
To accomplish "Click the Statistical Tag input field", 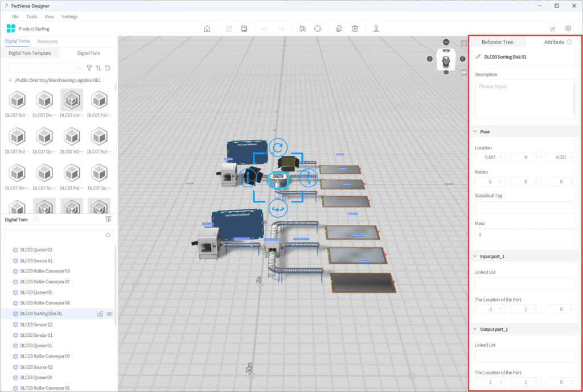I will [x=525, y=207].
